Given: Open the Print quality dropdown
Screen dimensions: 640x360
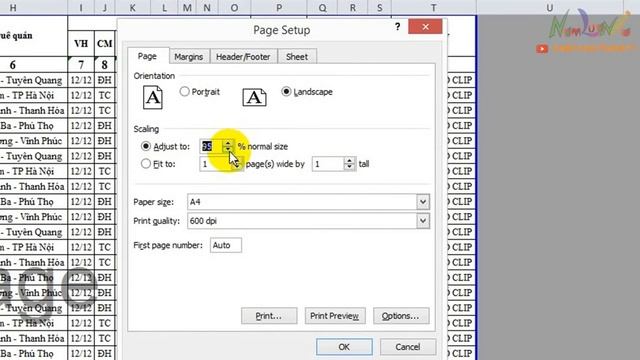Looking at the screenshot, I should [423, 221].
